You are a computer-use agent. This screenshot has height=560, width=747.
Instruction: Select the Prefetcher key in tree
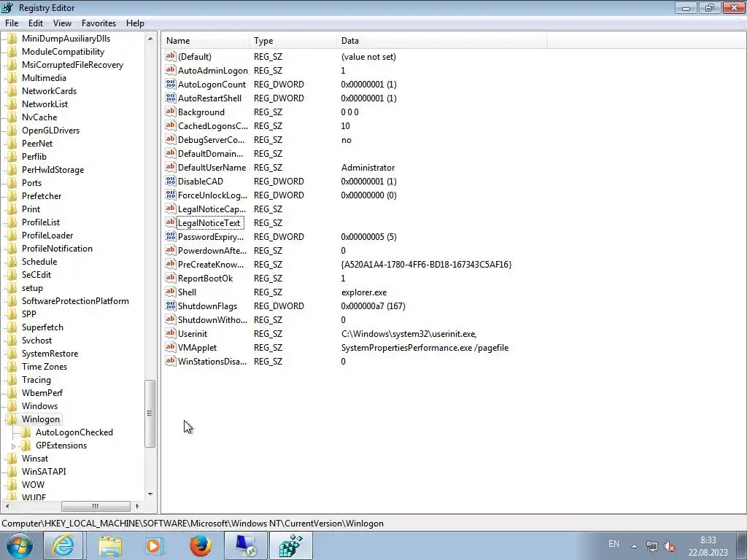point(42,195)
